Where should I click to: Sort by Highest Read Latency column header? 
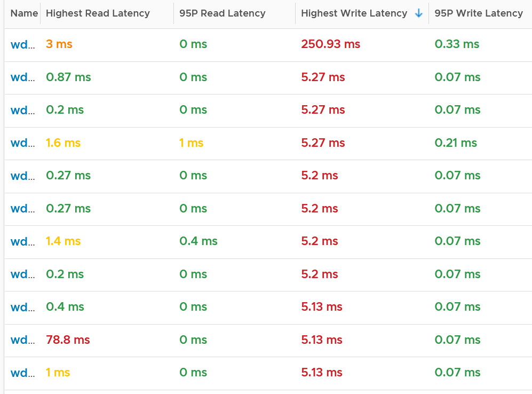point(98,13)
